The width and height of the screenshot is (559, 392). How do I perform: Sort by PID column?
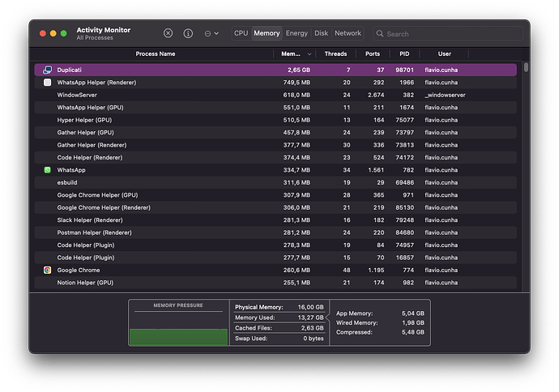[x=404, y=53]
